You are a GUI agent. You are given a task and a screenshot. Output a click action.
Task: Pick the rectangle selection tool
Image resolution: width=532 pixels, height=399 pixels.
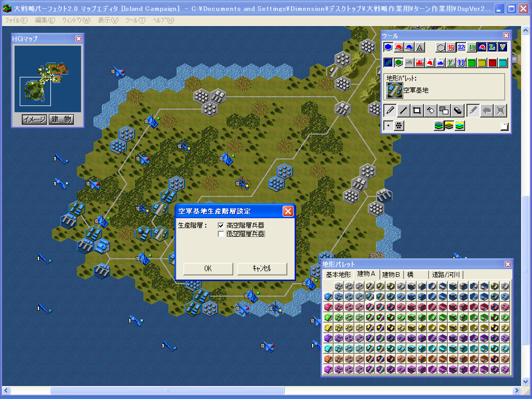coord(417,110)
